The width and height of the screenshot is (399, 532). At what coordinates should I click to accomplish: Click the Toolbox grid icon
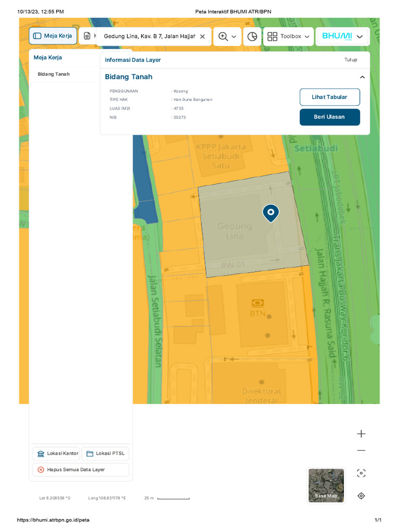(x=272, y=36)
